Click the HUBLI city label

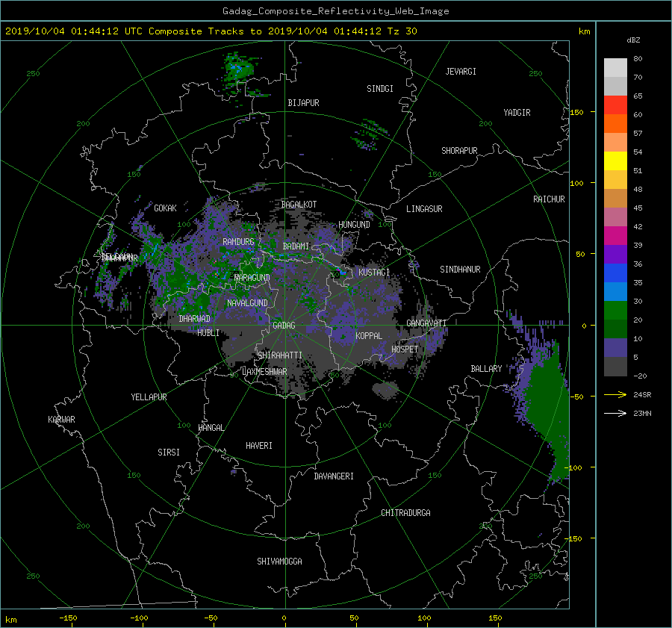point(208,332)
